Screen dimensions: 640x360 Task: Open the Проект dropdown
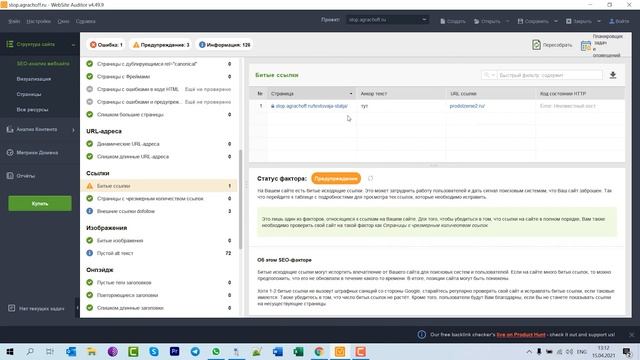[387, 20]
